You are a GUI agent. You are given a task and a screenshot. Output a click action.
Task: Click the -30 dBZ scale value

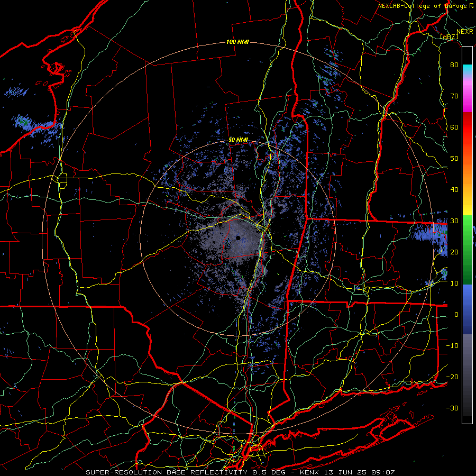(452, 408)
